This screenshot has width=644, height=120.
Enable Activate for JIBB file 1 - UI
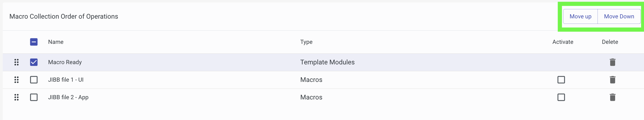(561, 80)
